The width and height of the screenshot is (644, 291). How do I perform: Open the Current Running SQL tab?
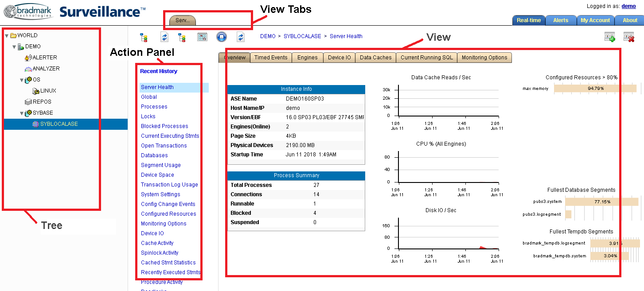point(426,58)
